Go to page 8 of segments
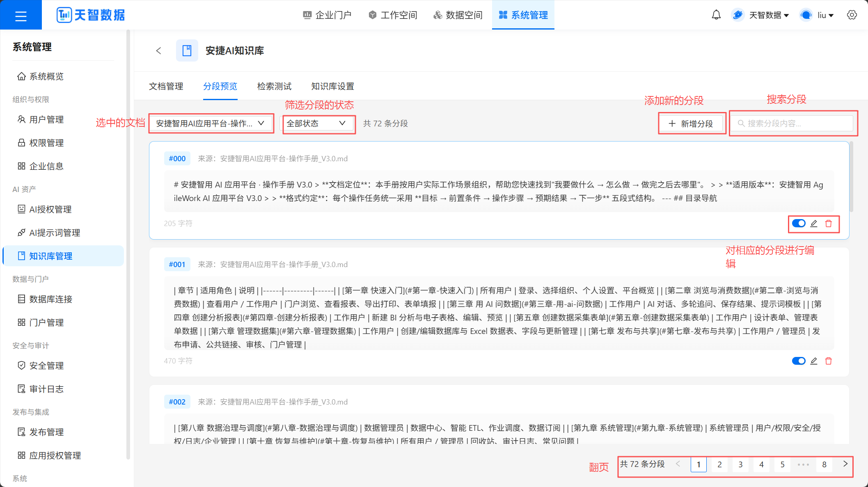The height and width of the screenshot is (487, 868). point(824,465)
